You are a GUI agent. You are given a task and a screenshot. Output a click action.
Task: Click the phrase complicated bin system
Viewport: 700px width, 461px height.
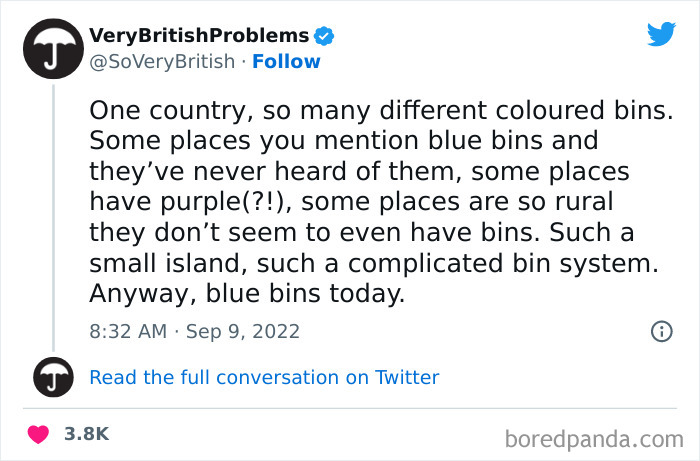click(x=503, y=263)
